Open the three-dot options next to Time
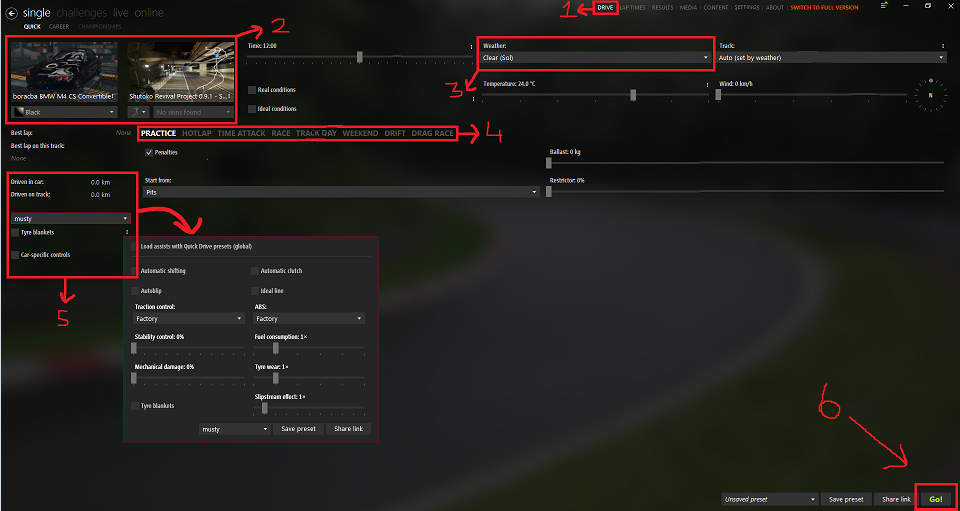Viewport: 960px width, 511px height. (x=471, y=47)
